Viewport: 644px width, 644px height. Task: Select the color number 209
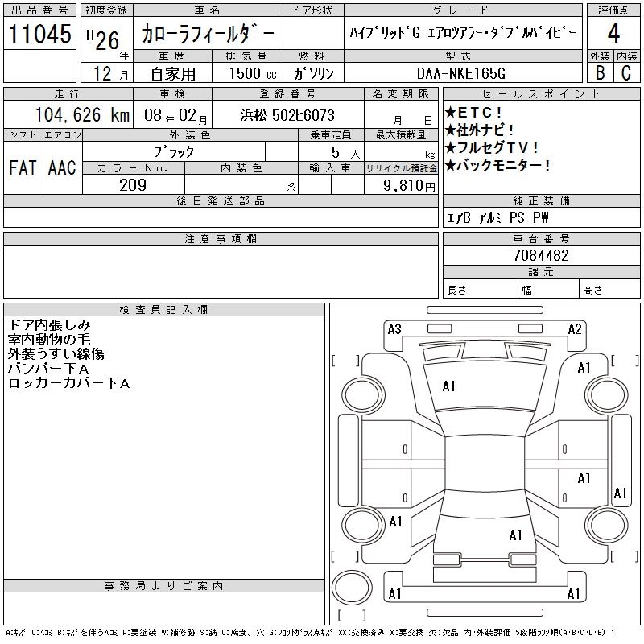pos(133,185)
